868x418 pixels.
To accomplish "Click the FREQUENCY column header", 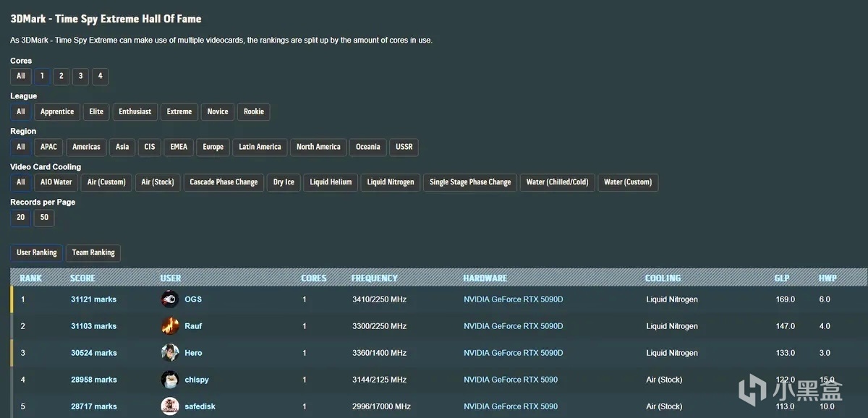I will pos(375,278).
